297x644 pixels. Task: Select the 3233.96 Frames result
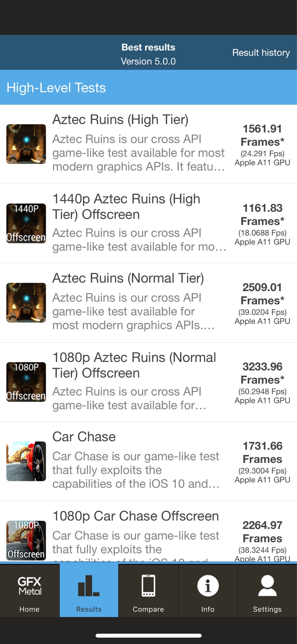coord(262,373)
